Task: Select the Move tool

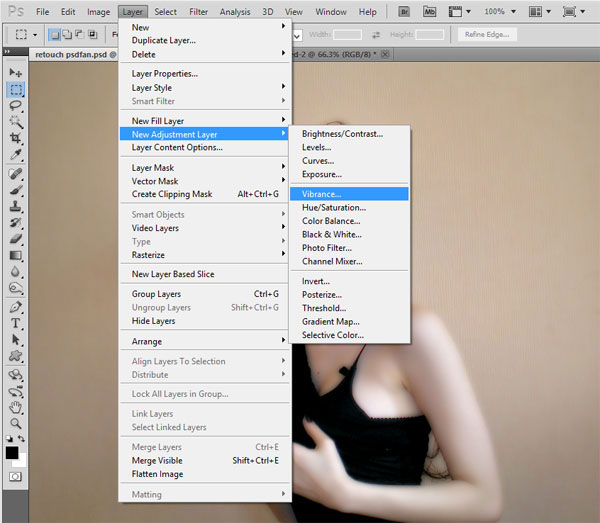Action: (15, 72)
